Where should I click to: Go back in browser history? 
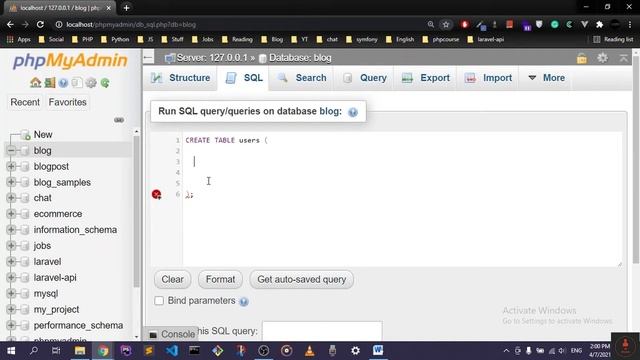pos(10,24)
